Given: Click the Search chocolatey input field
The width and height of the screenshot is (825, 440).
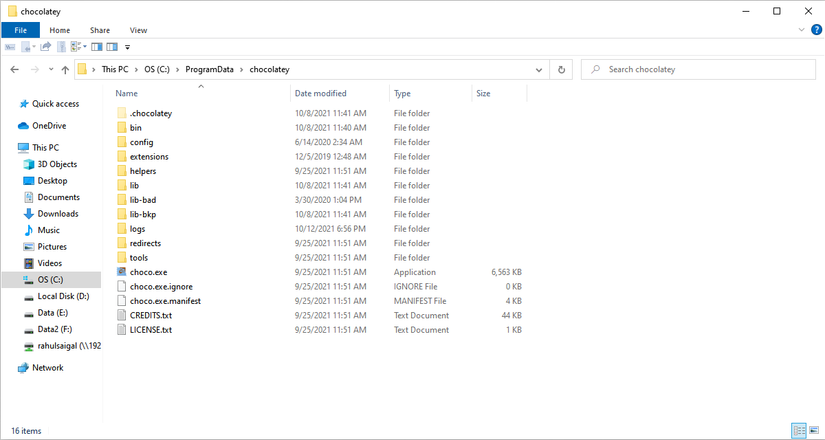Looking at the screenshot, I should [700, 70].
